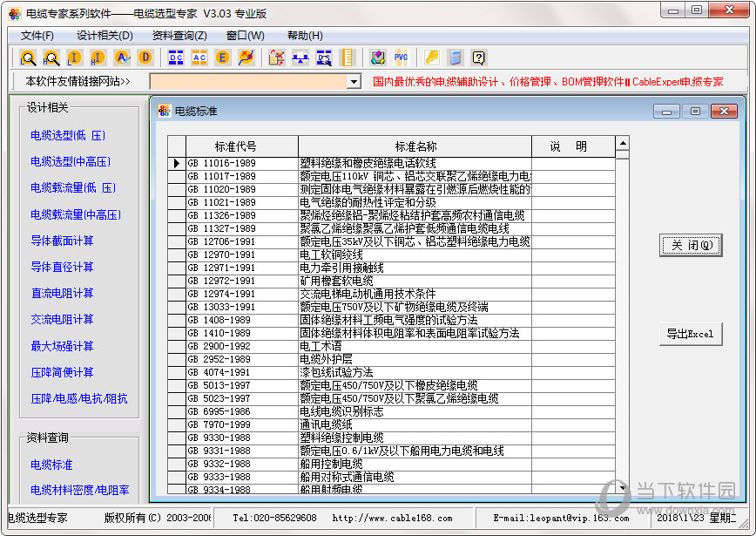Image resolution: width=756 pixels, height=536 pixels.
Task: Click the orange ruler toolbar icon
Action: (348, 58)
